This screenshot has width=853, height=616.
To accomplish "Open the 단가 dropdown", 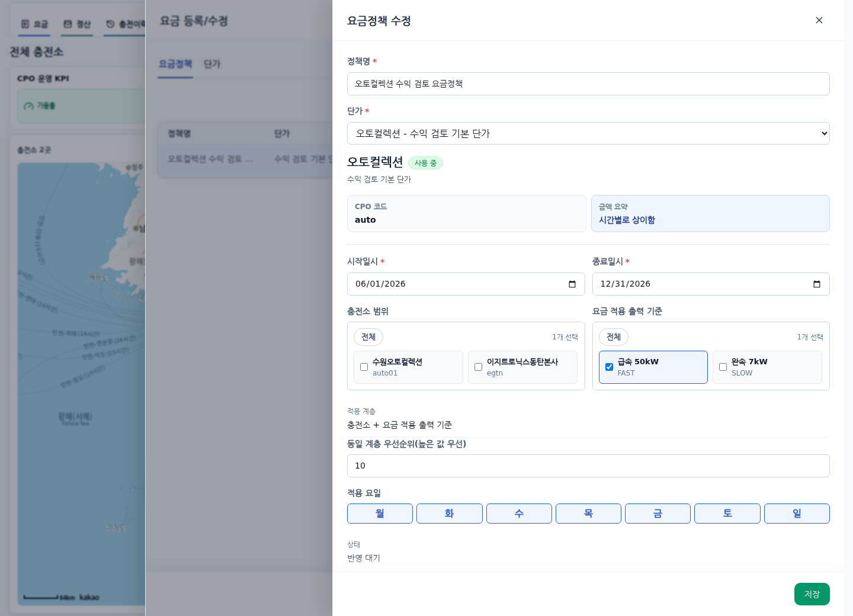I will pyautogui.click(x=588, y=133).
